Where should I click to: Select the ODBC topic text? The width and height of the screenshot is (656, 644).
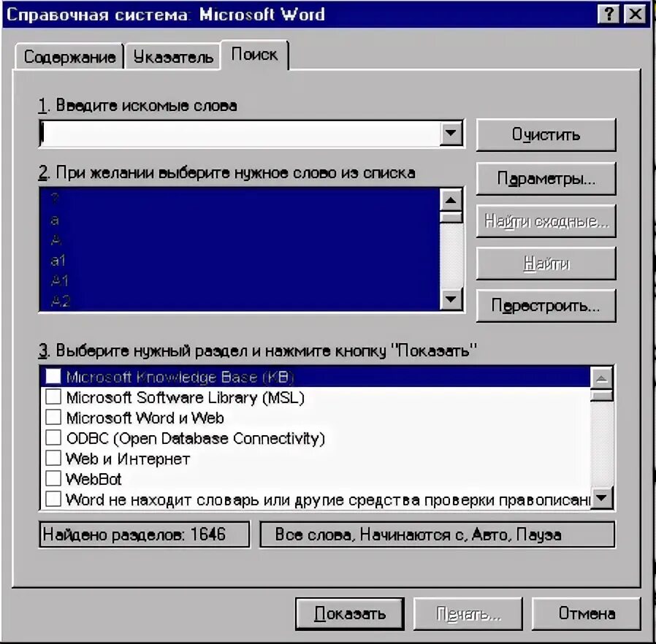tap(195, 438)
